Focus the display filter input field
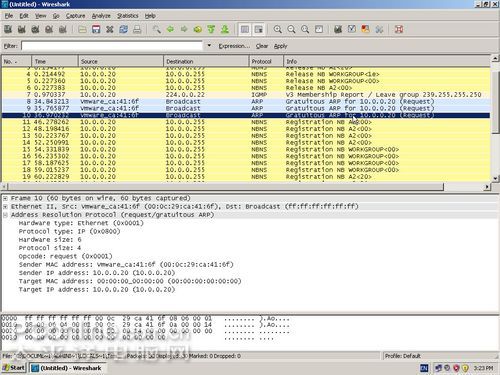This screenshot has width=500, height=375. point(112,46)
